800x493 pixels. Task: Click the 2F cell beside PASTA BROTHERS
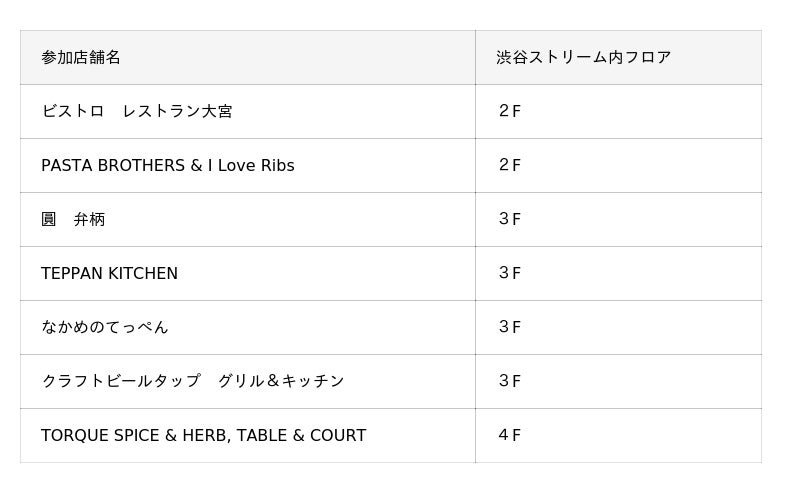(x=509, y=165)
